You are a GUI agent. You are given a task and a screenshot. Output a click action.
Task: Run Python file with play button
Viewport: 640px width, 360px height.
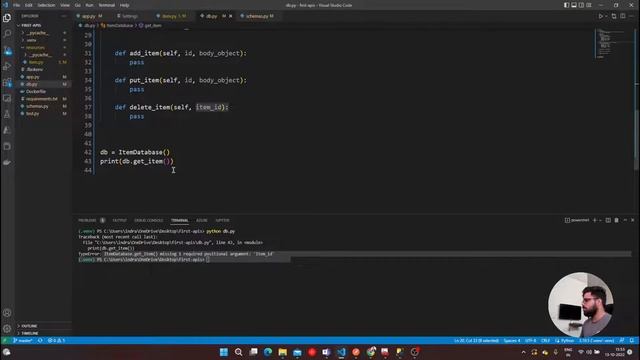click(600, 16)
